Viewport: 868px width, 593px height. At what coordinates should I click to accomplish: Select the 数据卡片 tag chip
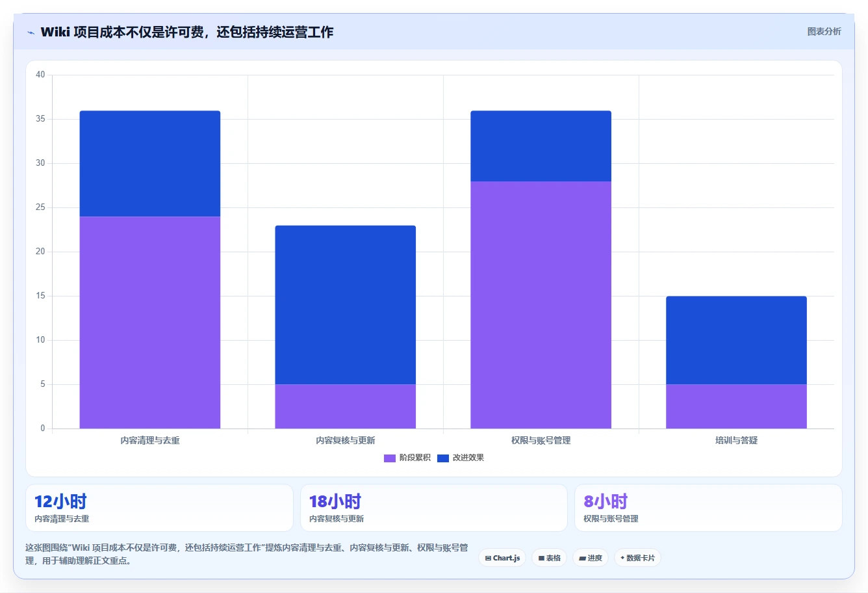[637, 558]
